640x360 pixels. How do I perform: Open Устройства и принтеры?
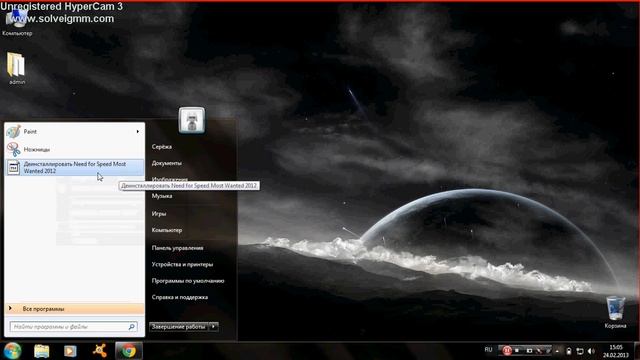(x=182, y=264)
